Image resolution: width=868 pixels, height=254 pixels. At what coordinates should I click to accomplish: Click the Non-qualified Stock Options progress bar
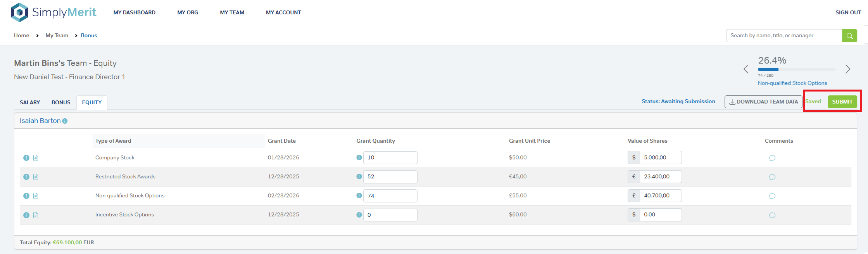click(x=796, y=69)
